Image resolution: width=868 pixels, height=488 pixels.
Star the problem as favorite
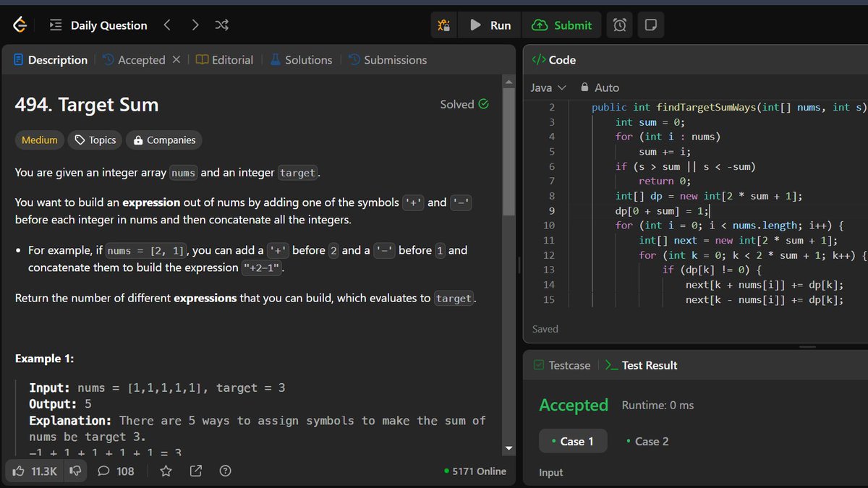(x=166, y=471)
